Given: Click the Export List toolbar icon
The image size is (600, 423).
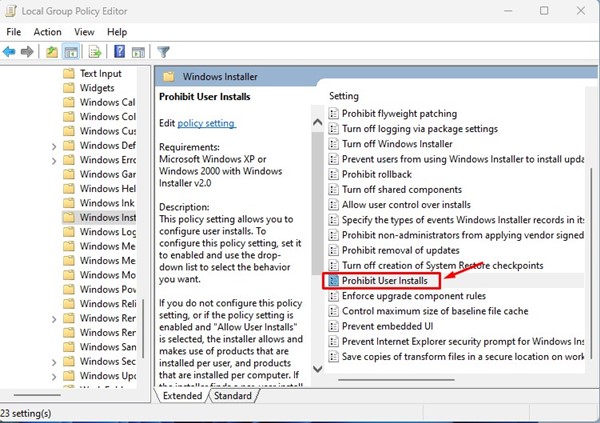Looking at the screenshot, I should pyautogui.click(x=95, y=51).
